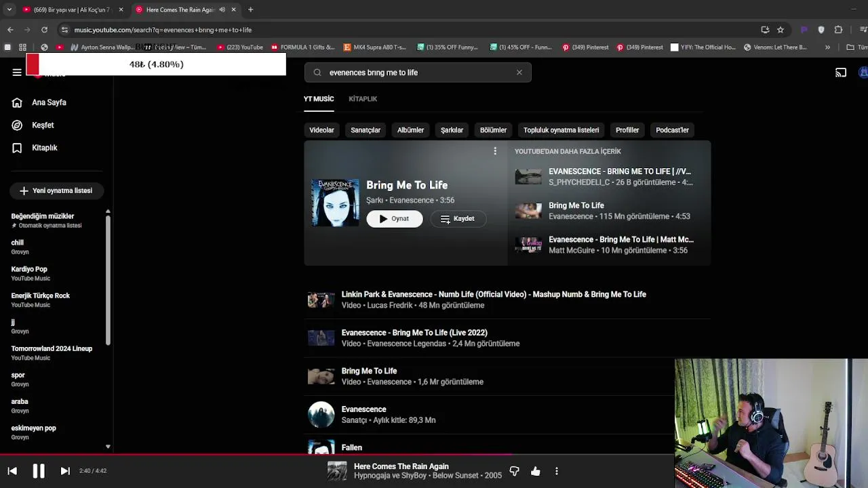This screenshot has width=868, height=488.
Task: Reload the YouTube Music page
Action: coord(44,30)
